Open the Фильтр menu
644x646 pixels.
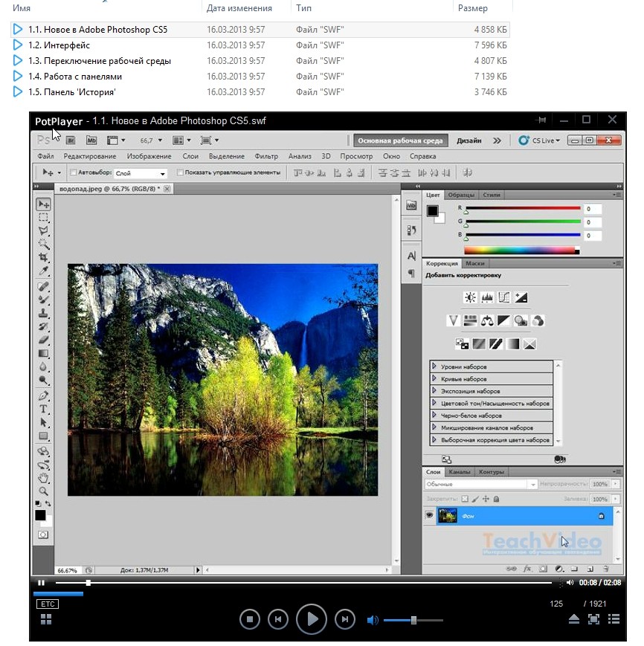click(265, 156)
